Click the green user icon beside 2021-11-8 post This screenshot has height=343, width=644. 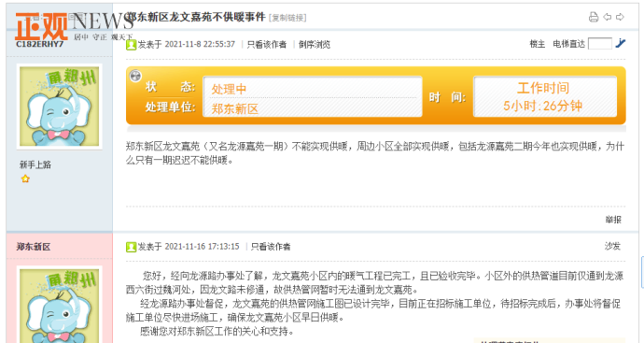click(131, 45)
